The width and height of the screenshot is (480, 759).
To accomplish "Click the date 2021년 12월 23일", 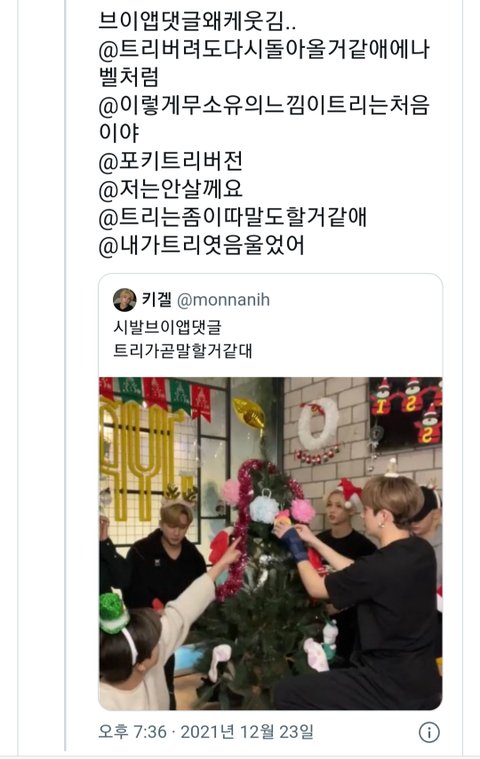I will tap(247, 732).
